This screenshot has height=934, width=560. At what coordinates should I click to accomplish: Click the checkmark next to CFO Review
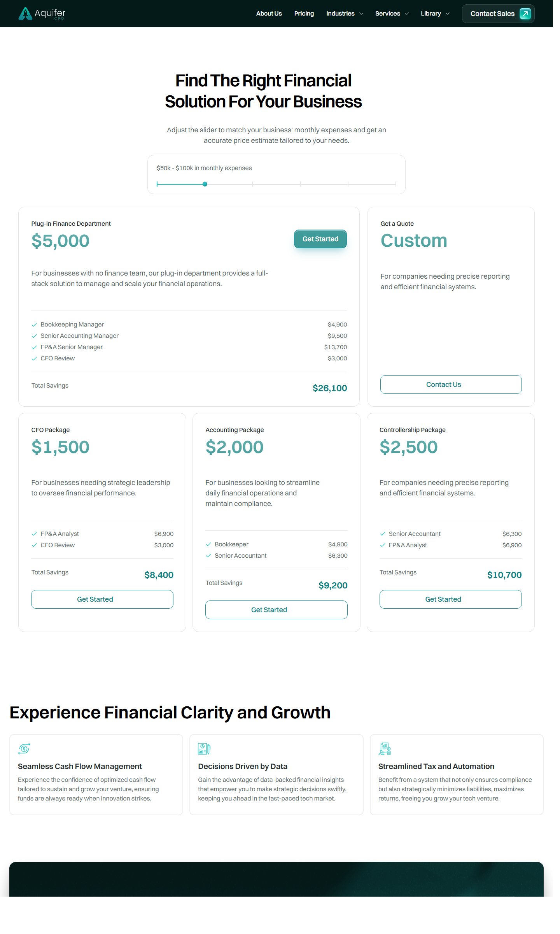coord(34,358)
